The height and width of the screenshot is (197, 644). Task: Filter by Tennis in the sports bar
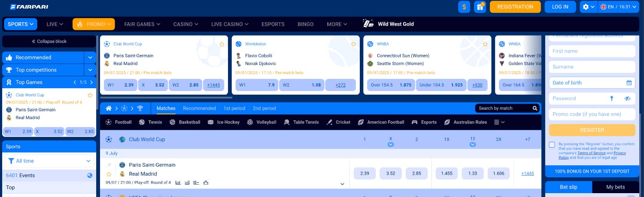point(150,122)
